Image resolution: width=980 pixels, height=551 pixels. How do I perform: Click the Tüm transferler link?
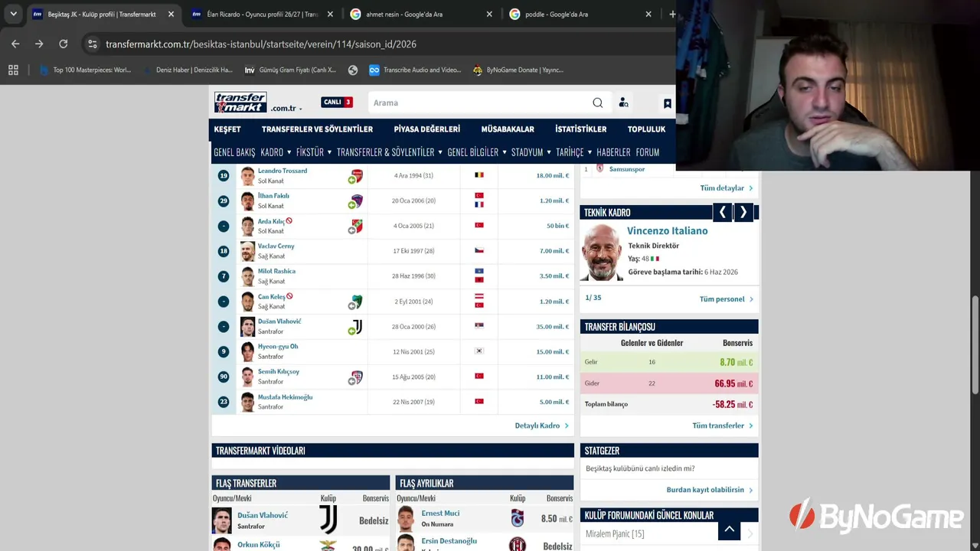click(723, 425)
